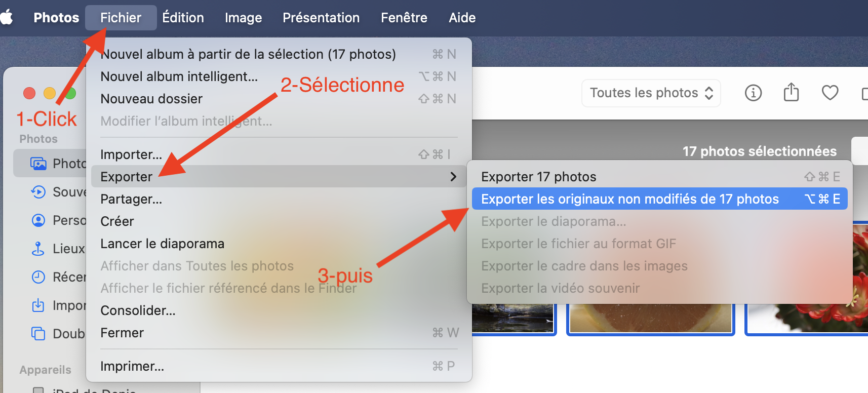
Task: Click the Photothèque sidebar icon
Action: point(38,163)
